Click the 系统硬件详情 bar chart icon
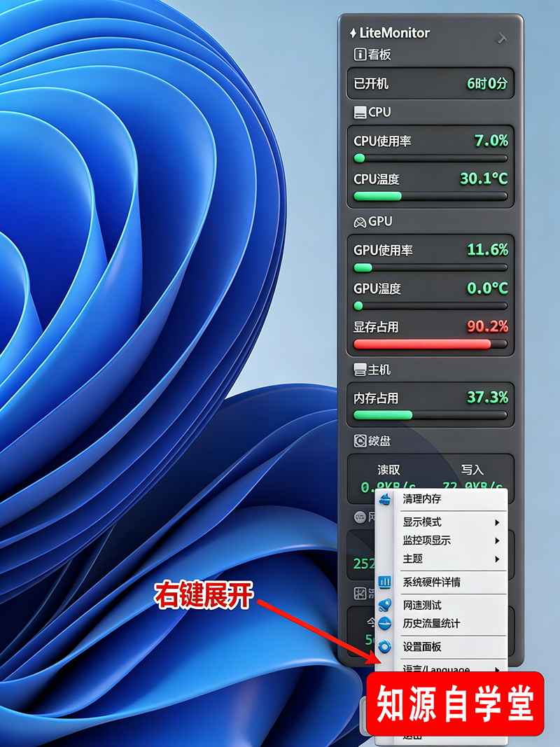This screenshot has height=747, width=560. [385, 582]
